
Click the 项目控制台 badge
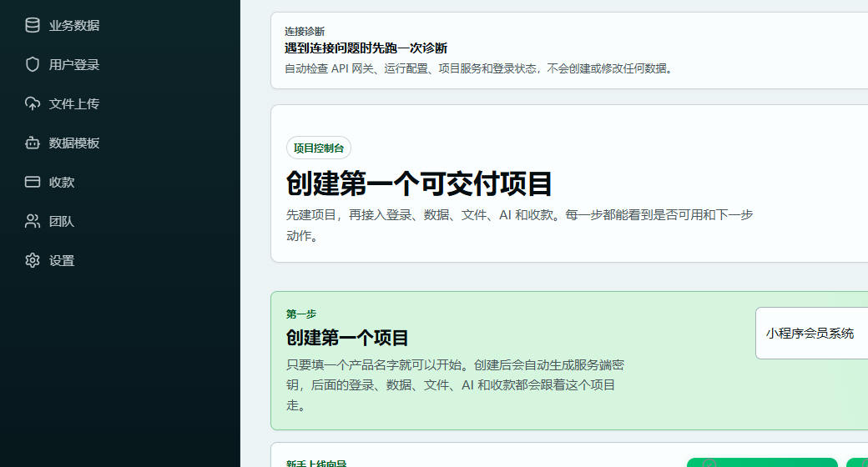(318, 148)
